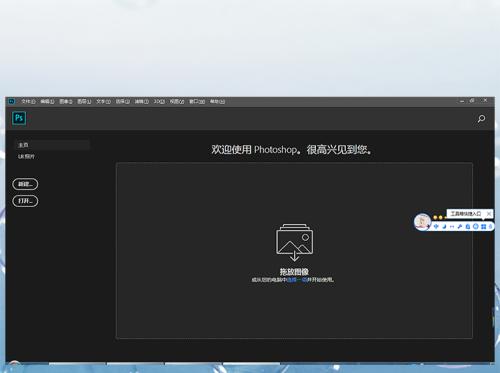Click the round avatar on floating widget
The height and width of the screenshot is (373, 500).
pos(422,222)
